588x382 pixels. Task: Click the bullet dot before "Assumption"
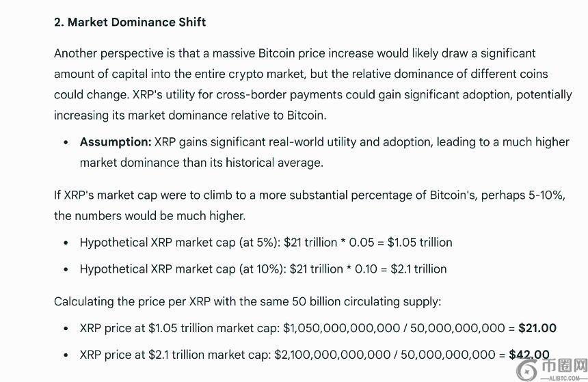pyautogui.click(x=66, y=143)
